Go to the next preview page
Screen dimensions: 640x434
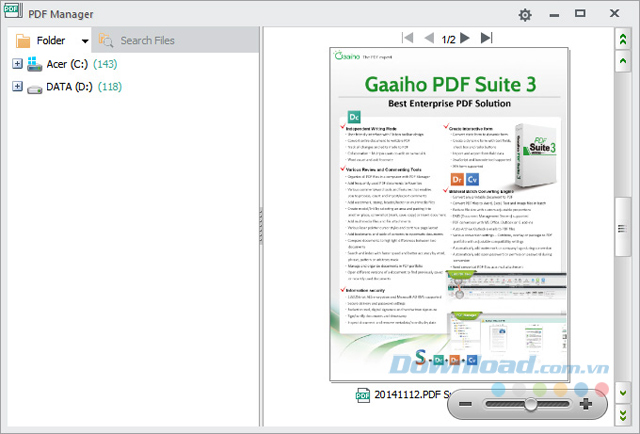pyautogui.click(x=464, y=38)
